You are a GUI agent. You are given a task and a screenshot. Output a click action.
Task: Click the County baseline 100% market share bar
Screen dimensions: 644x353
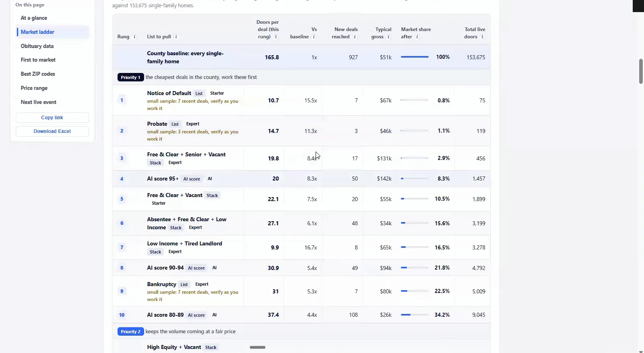(415, 57)
